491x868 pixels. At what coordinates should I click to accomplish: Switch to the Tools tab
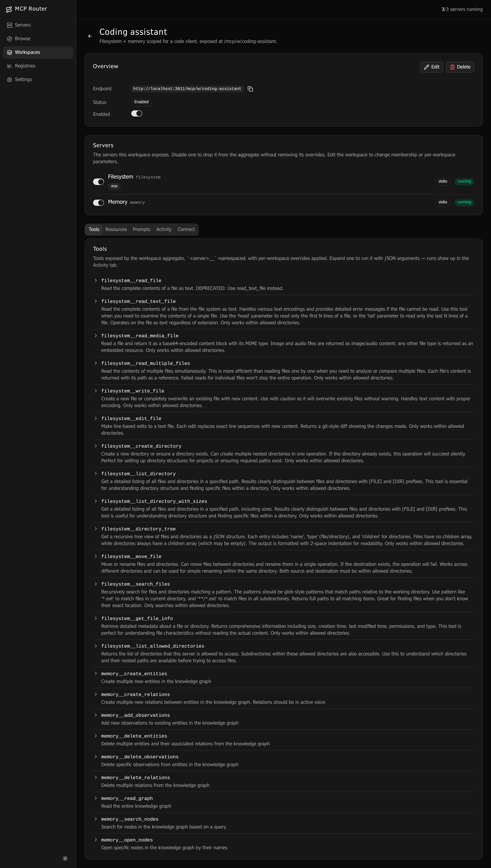[94, 229]
